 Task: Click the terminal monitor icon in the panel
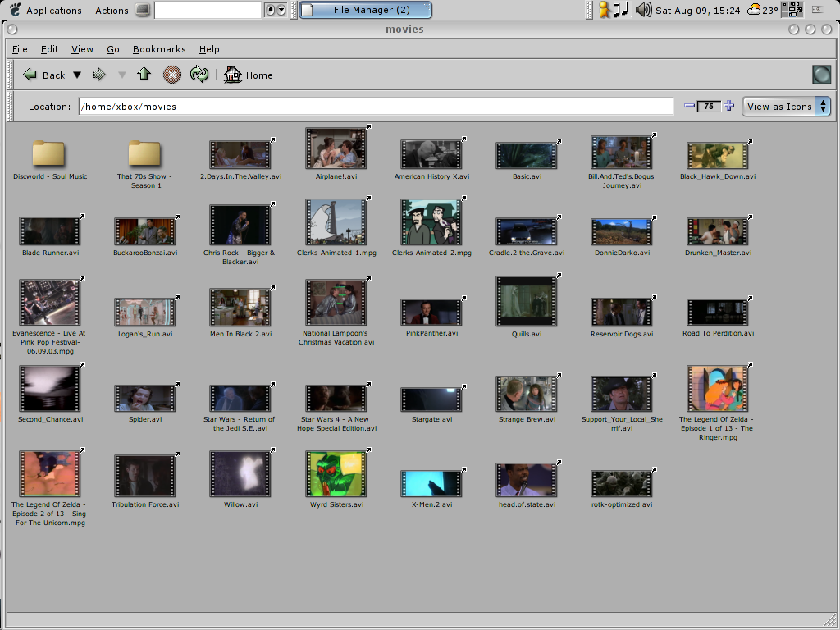coord(143,10)
